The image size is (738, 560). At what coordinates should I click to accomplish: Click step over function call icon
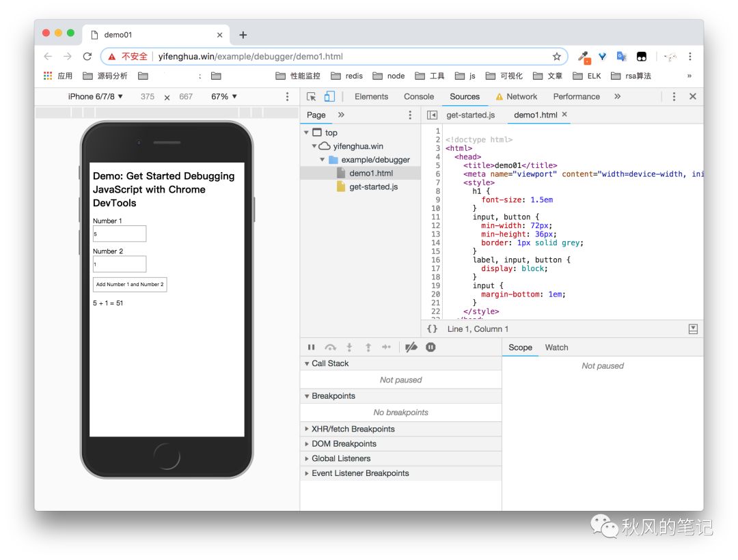[331, 348]
